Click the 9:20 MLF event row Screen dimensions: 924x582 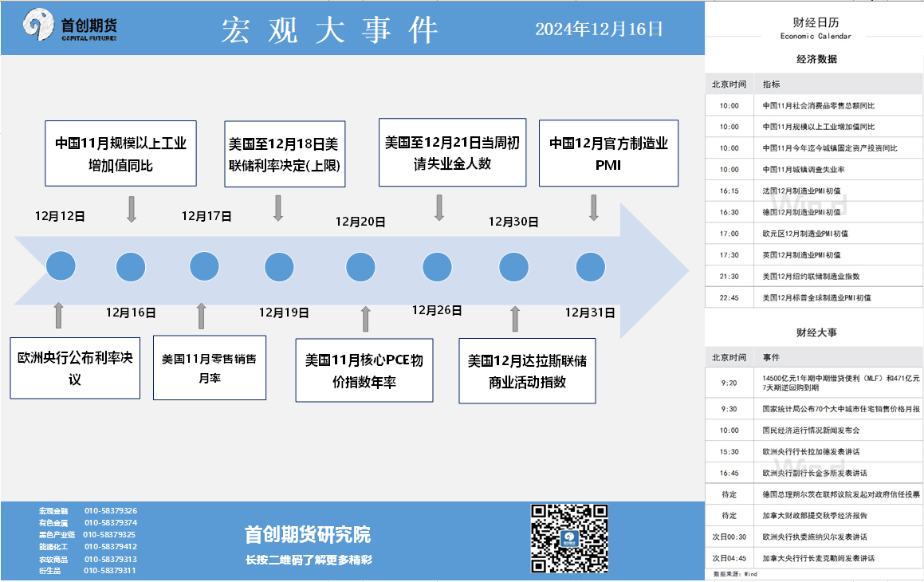click(x=814, y=383)
